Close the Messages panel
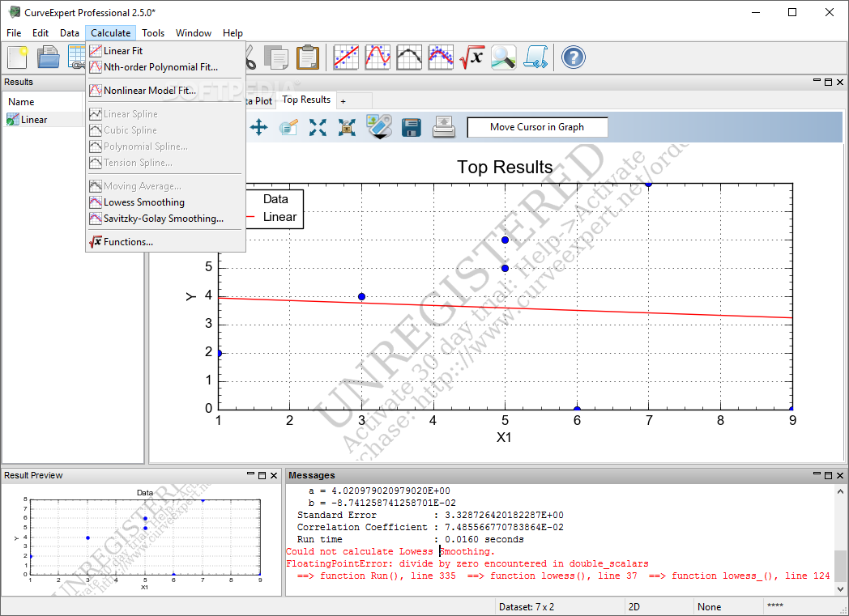This screenshot has width=849, height=616. tap(840, 475)
